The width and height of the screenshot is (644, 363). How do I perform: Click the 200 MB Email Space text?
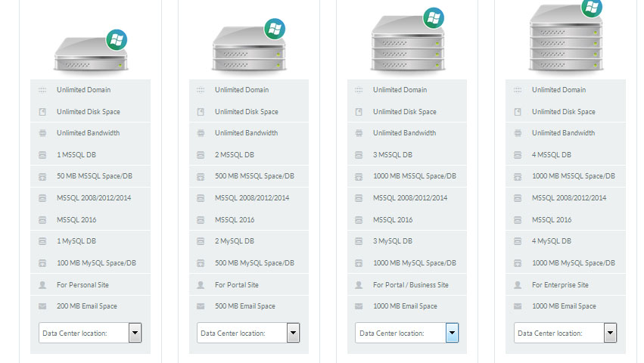tap(87, 306)
